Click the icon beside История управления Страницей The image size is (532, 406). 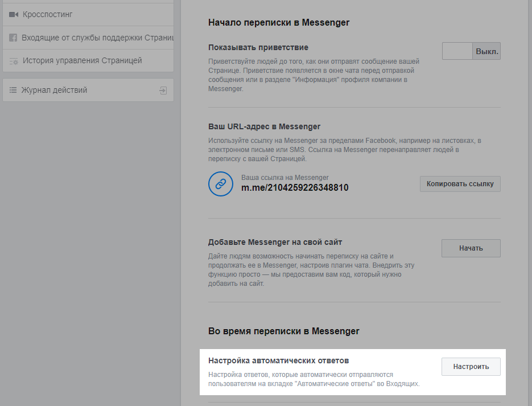tap(14, 61)
